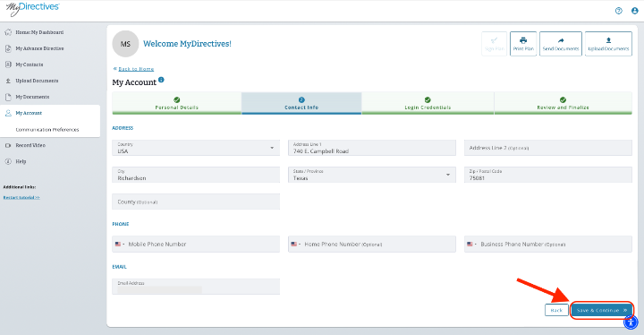Select Communication Preferences in the sidebar
Viewport: 644px width, 335px height.
click(x=47, y=129)
